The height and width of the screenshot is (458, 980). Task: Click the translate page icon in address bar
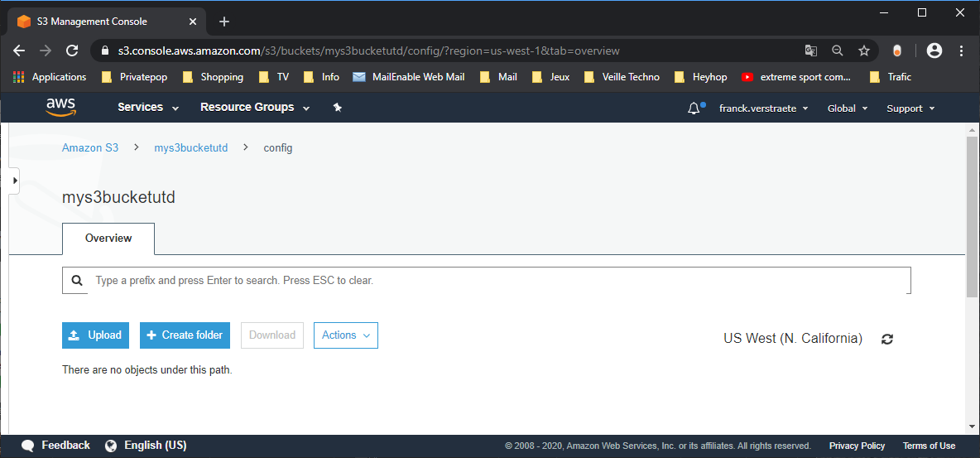(x=810, y=51)
